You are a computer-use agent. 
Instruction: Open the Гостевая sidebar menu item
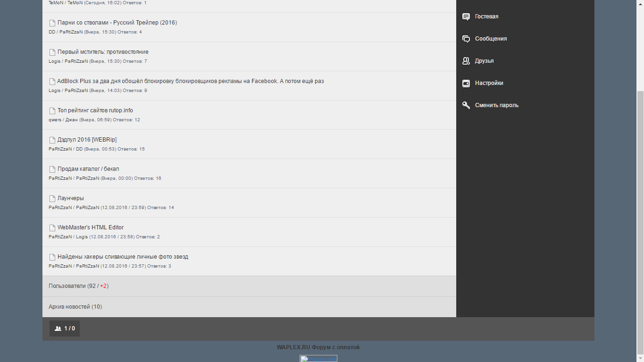tap(525, 17)
